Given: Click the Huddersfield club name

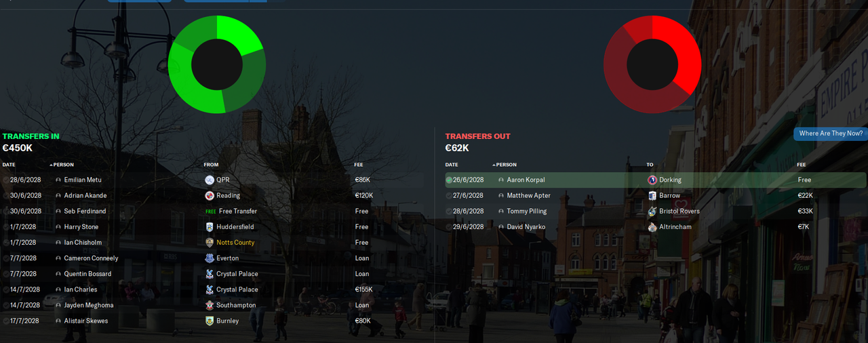Looking at the screenshot, I should tap(235, 227).
